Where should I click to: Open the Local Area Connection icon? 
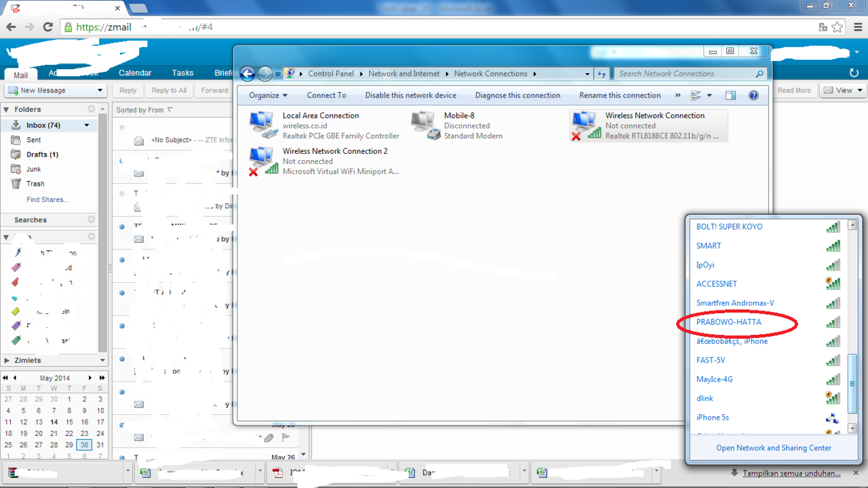(x=262, y=125)
